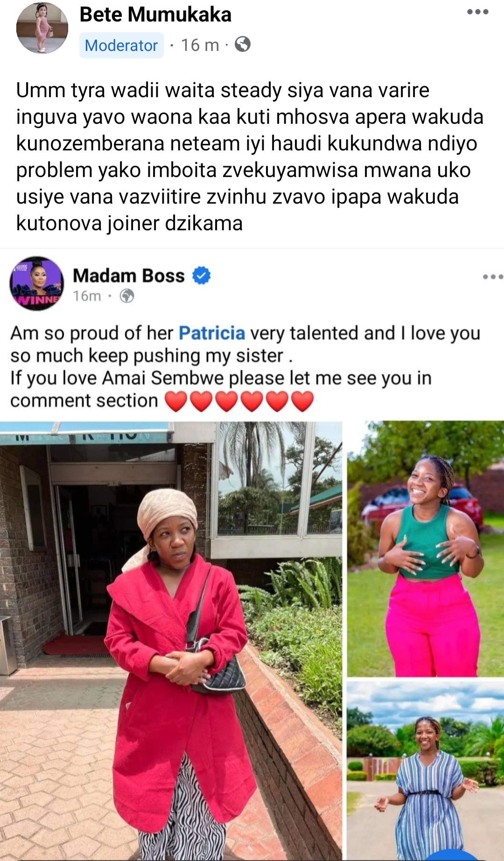Tap the Moderator badge
This screenshot has width=504, height=861.
[x=121, y=45]
